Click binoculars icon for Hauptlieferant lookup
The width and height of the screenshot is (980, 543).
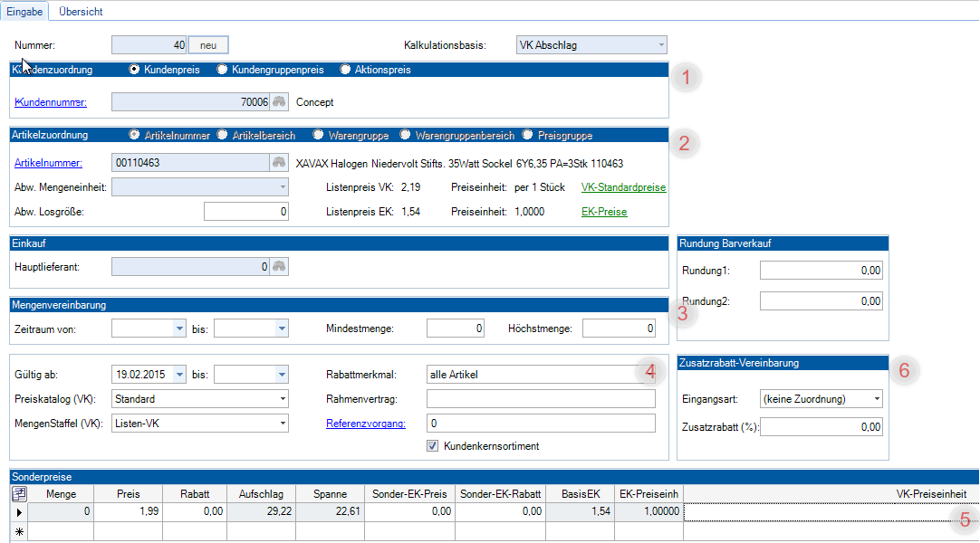280,267
